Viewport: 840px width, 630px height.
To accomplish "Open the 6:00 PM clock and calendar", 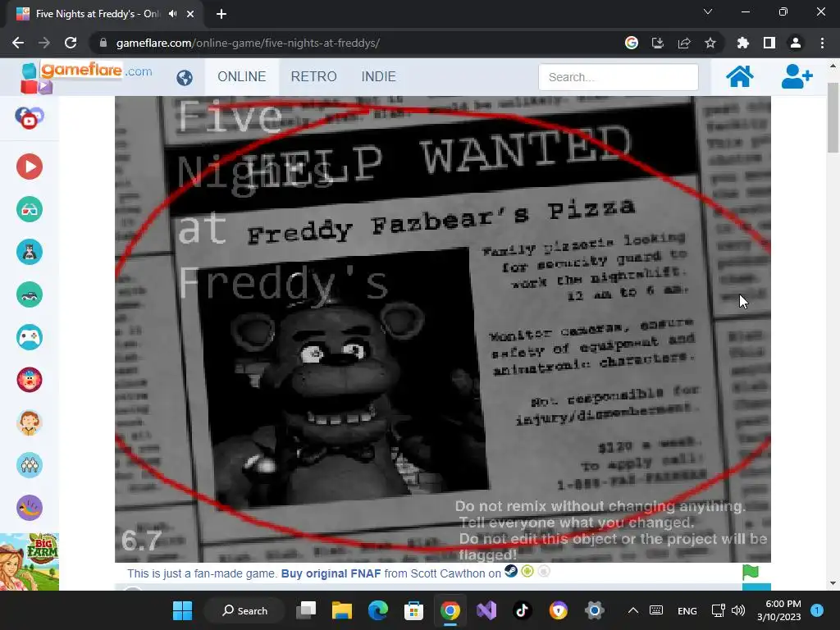I will pyautogui.click(x=779, y=610).
